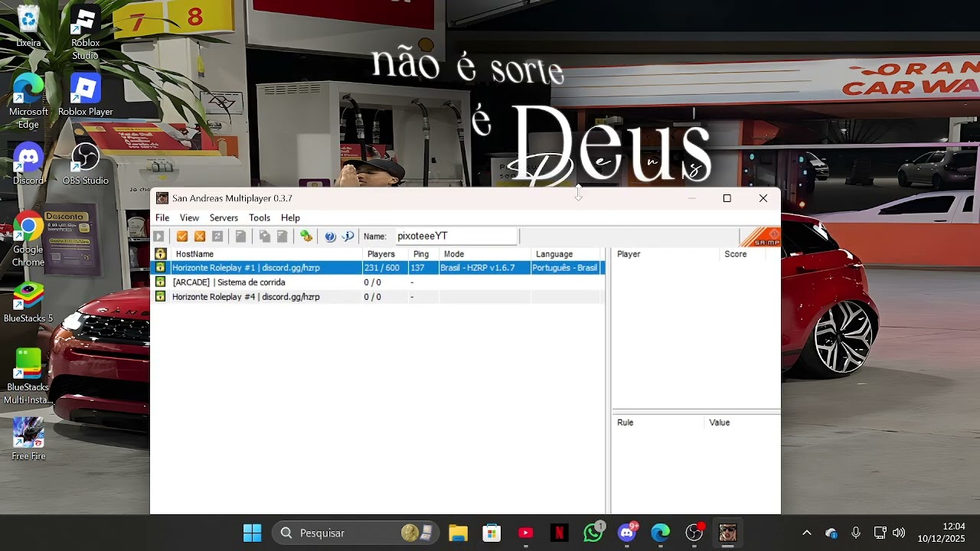980x551 pixels.
Task: Open WhatsApp from the taskbar
Action: [593, 533]
